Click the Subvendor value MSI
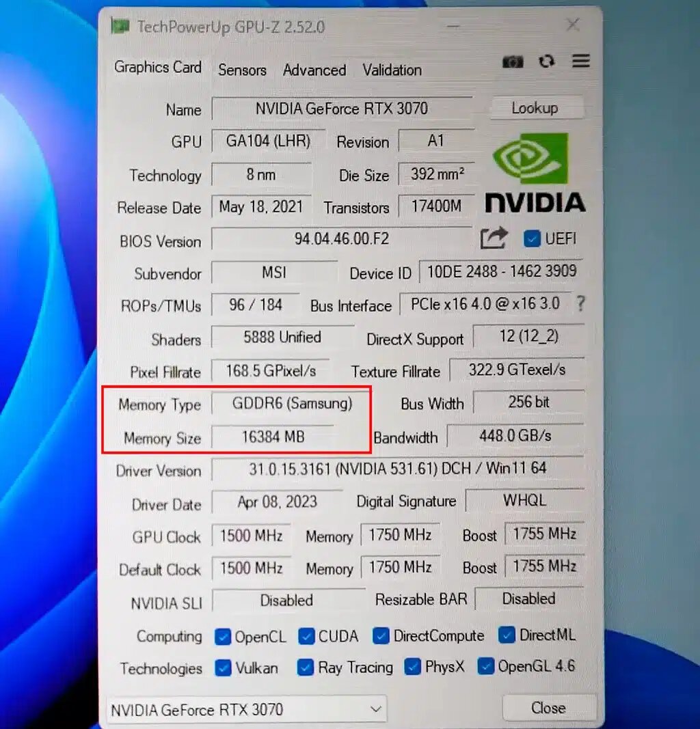 (x=274, y=272)
